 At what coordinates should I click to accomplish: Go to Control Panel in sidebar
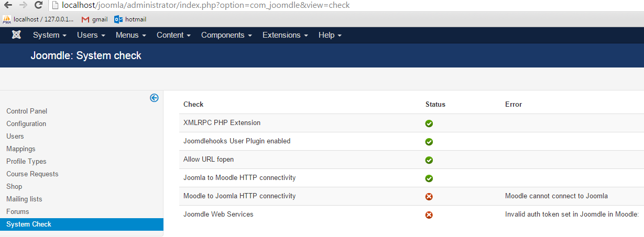27,111
